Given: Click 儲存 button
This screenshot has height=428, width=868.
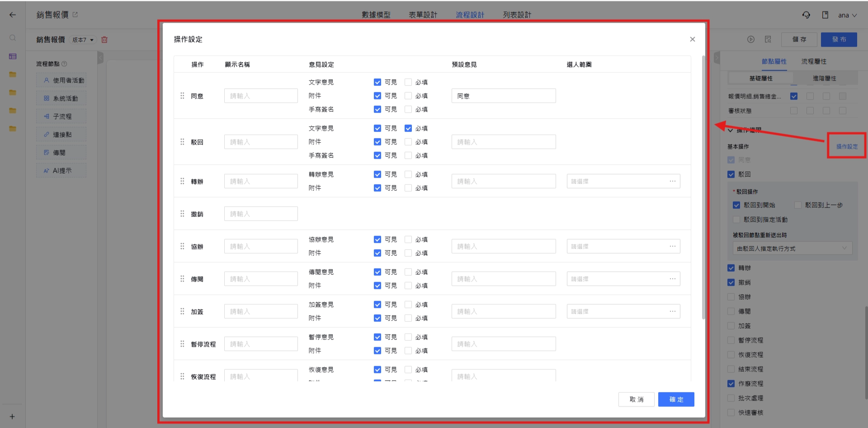Looking at the screenshot, I should point(799,39).
